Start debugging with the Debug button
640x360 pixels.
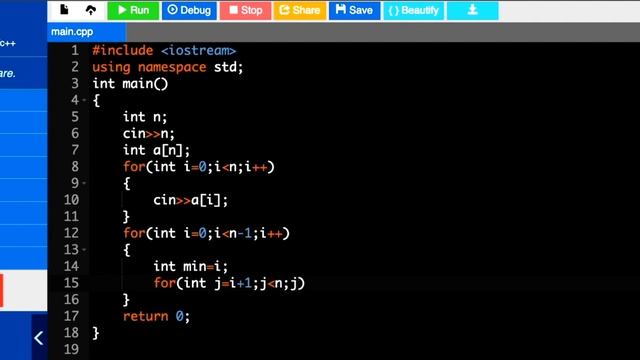point(189,10)
